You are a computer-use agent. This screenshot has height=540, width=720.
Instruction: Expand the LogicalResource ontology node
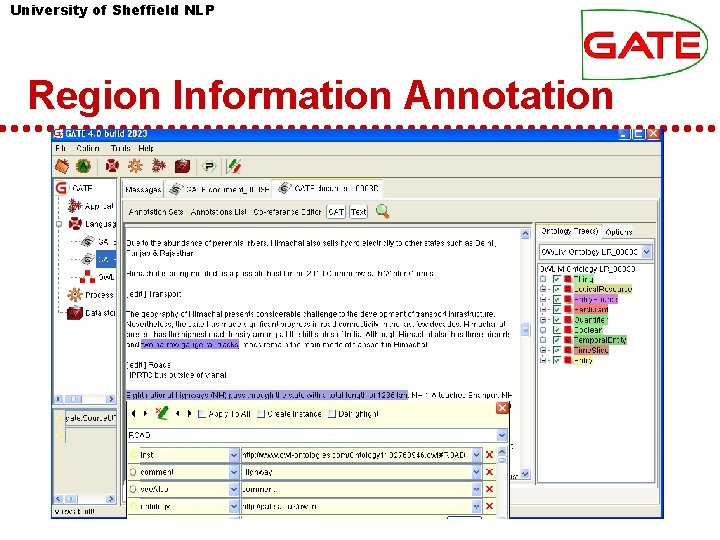point(543,289)
